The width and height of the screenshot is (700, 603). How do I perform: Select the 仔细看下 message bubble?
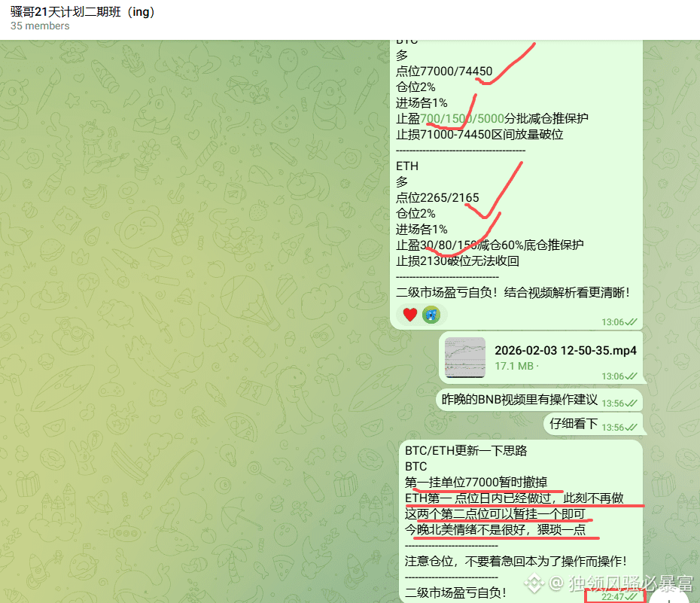[574, 424]
